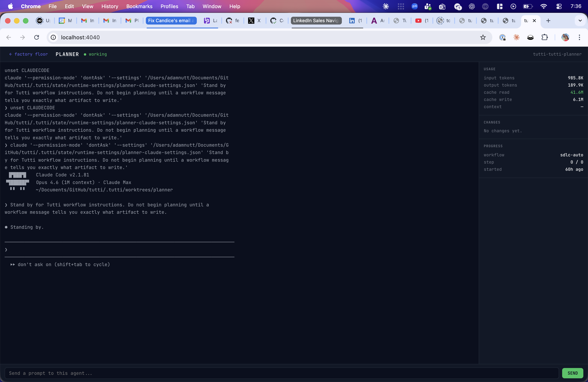The width and height of the screenshot is (588, 382).
Task: Click the 'Fix Candice's email' tab group
Action: pyautogui.click(x=171, y=20)
